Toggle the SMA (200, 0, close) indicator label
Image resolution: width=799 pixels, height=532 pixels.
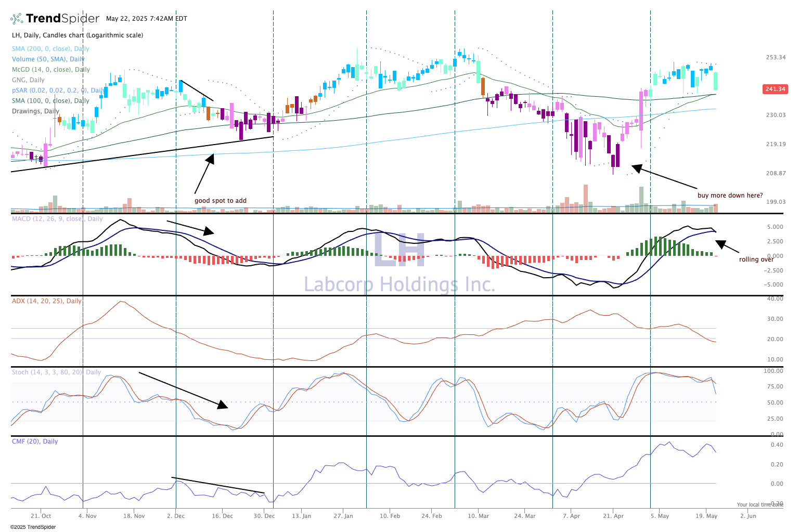[x=50, y=49]
